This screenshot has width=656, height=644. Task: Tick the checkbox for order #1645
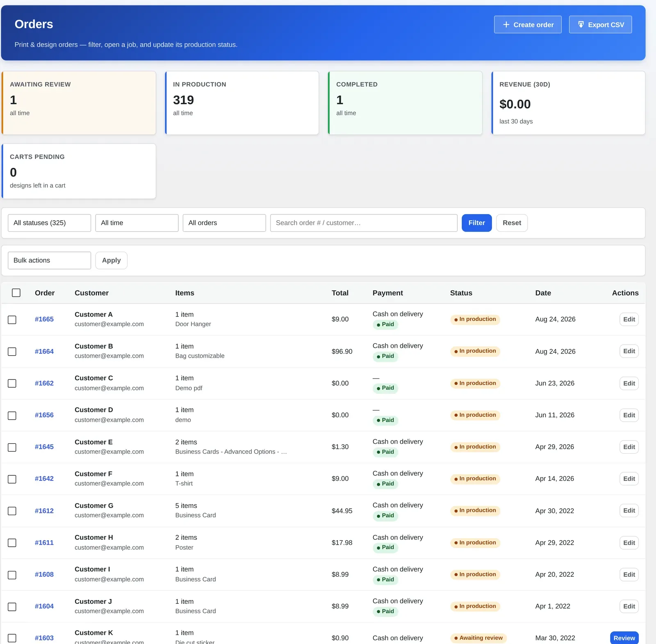12,447
